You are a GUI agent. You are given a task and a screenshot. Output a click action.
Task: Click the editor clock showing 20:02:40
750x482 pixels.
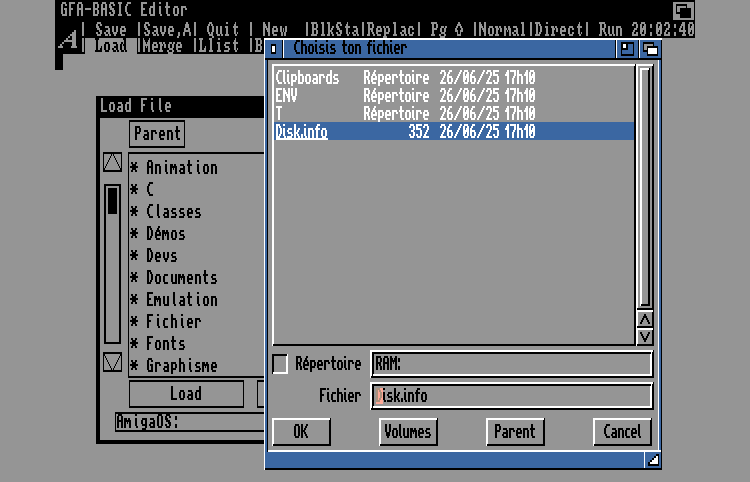pos(662,30)
